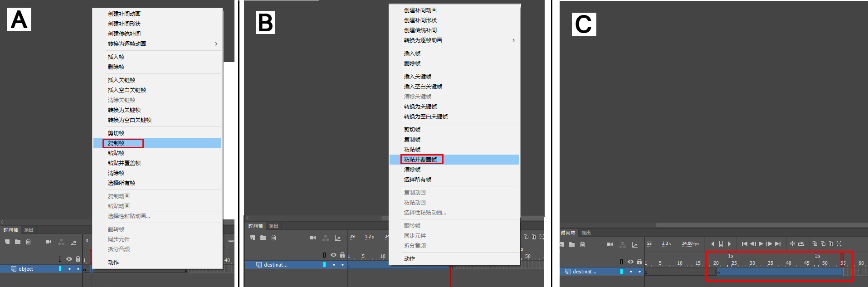Click insert keyframe icon in panel C toolbar
This screenshot has width=868, height=287.
point(721,244)
